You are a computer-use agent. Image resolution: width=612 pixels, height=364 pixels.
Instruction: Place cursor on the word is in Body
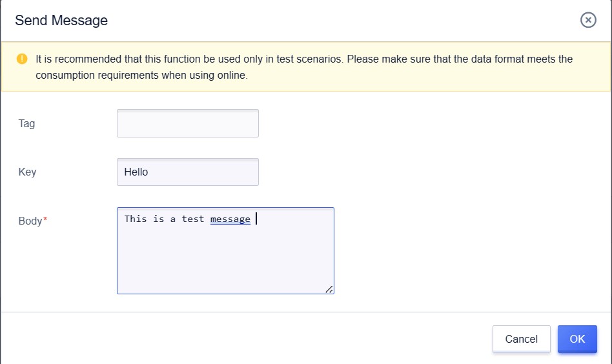(158, 219)
